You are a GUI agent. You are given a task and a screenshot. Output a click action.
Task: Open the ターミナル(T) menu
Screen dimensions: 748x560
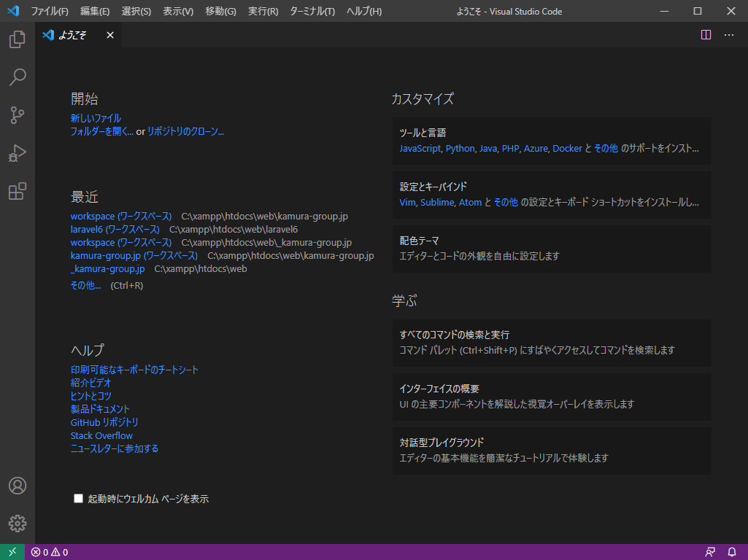(x=312, y=11)
